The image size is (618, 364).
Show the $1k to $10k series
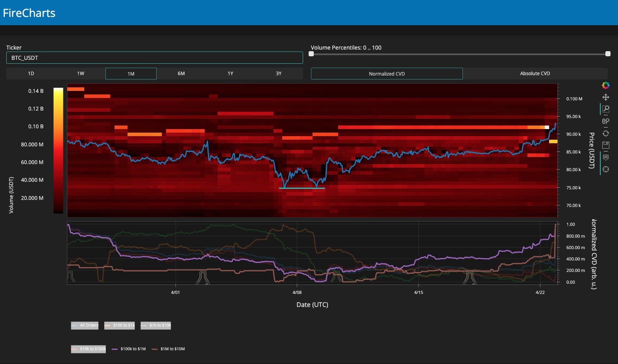156,325
